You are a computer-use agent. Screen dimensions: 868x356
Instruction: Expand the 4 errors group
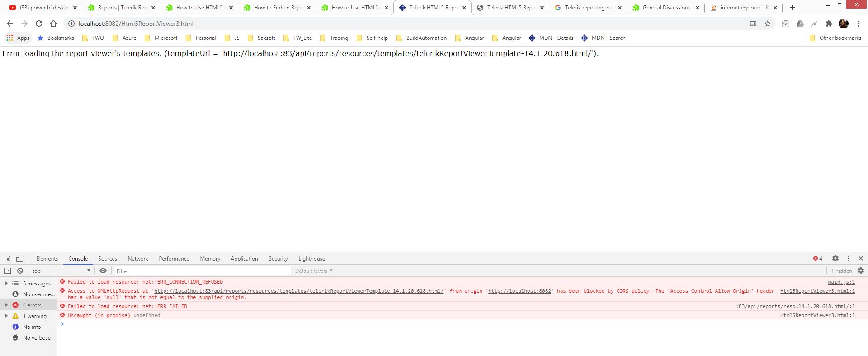[6, 305]
